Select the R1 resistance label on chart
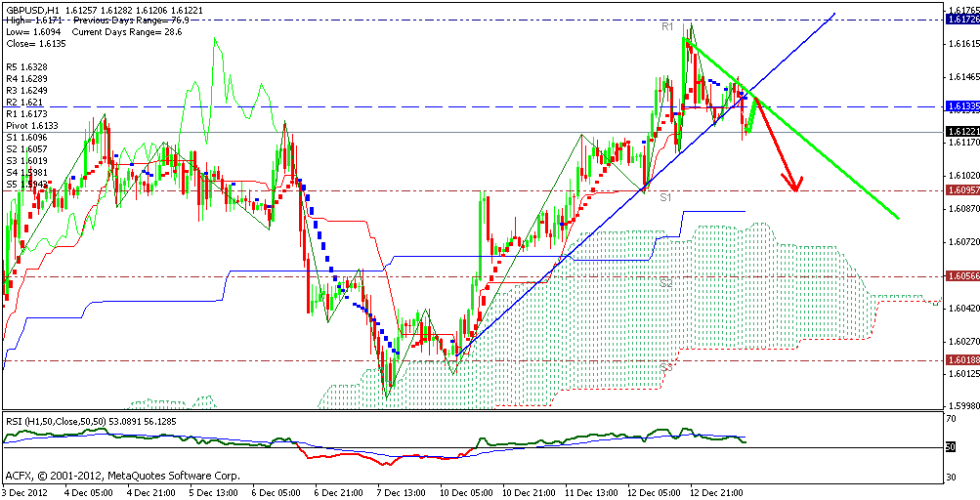This screenshot has height=500, width=980. click(667, 27)
